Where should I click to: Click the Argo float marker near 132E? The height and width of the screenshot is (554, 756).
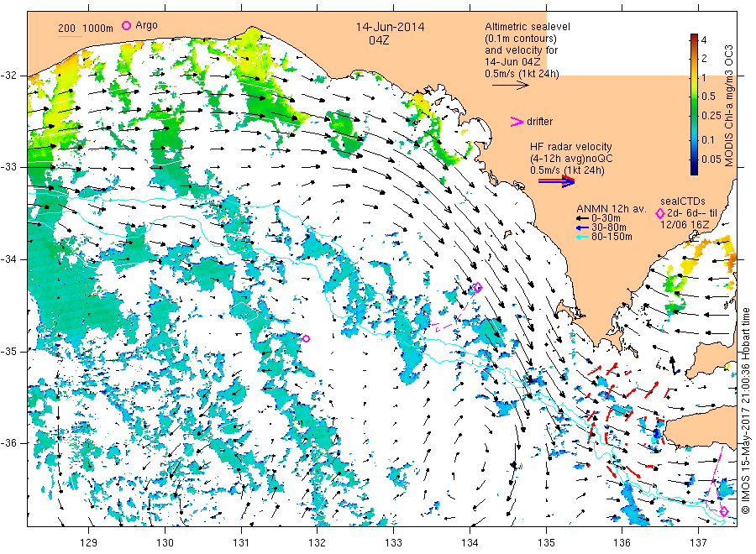(x=306, y=338)
